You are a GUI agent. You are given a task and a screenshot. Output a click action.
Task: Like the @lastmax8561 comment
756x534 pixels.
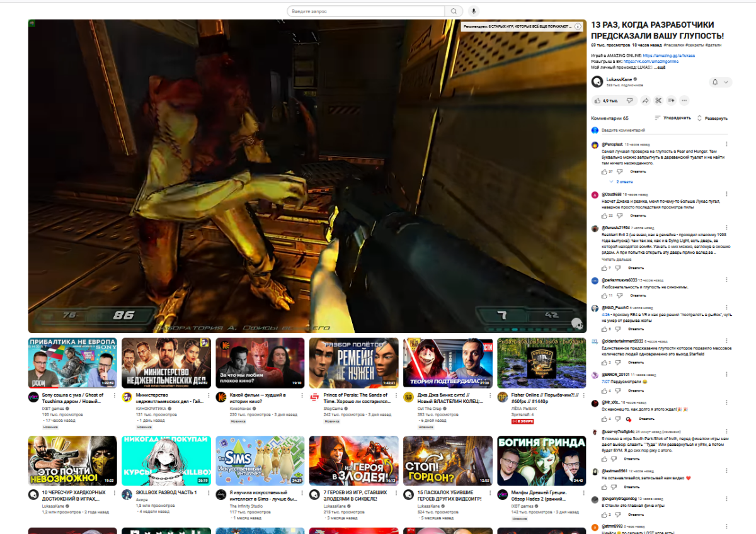click(x=605, y=486)
